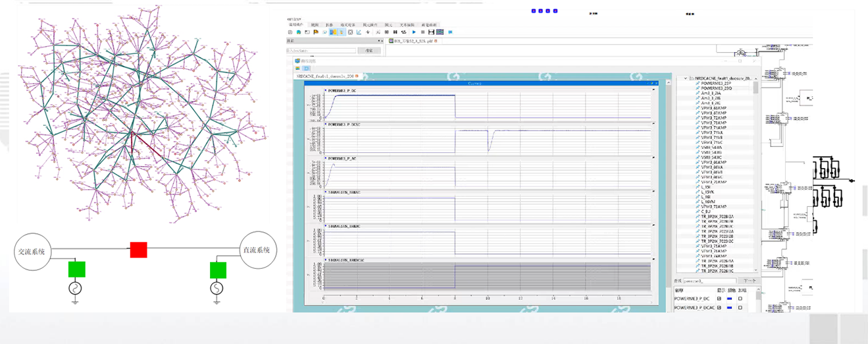868x344 pixels.
Task: Switch to the NREDCACNE_fault1 curve tab
Action: (x=326, y=76)
